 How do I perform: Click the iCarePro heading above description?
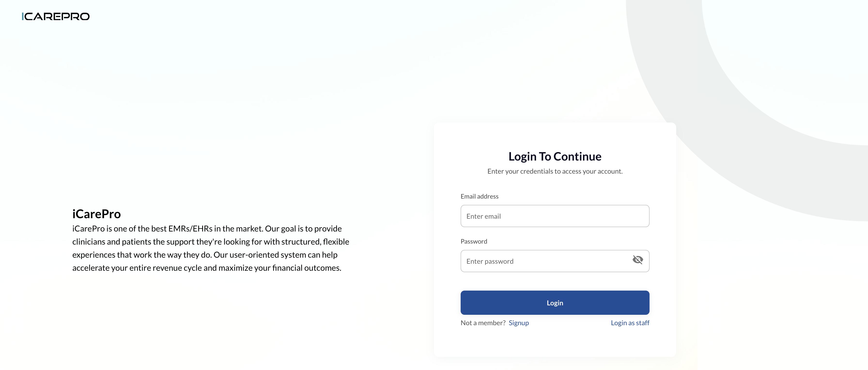(96, 214)
